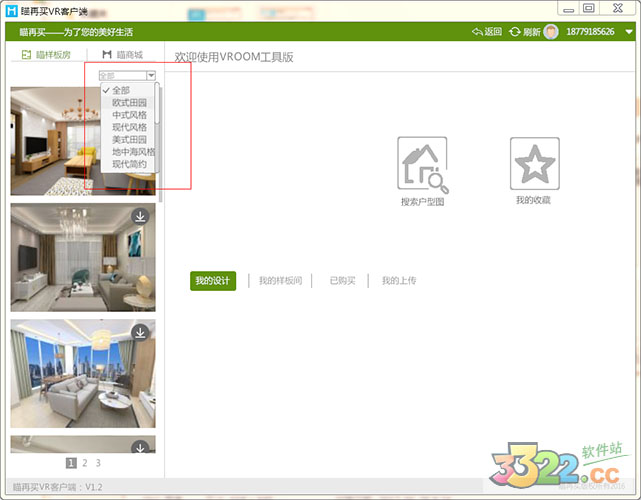Close the VR client window
Image resolution: width=641 pixels, height=500 pixels.
(618, 8)
